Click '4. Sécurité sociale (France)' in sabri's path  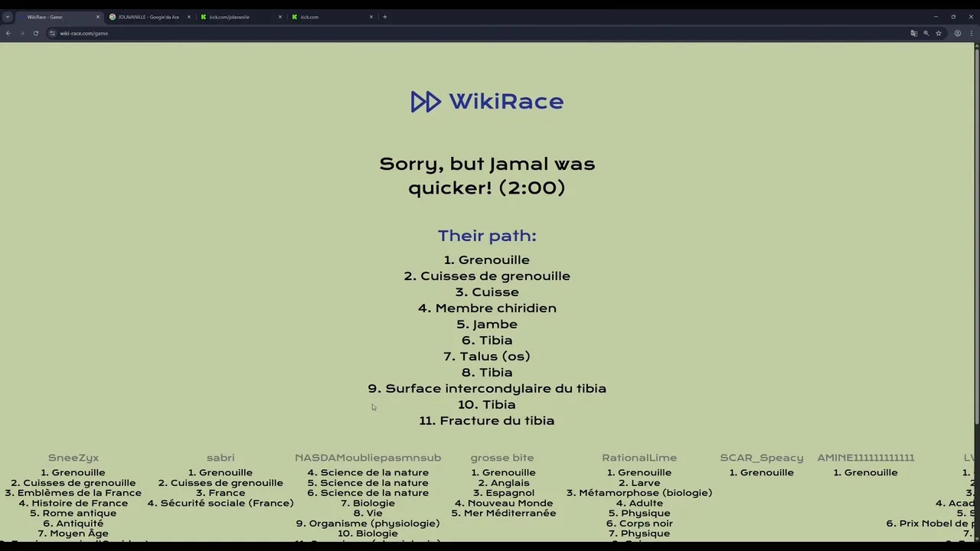tap(220, 503)
